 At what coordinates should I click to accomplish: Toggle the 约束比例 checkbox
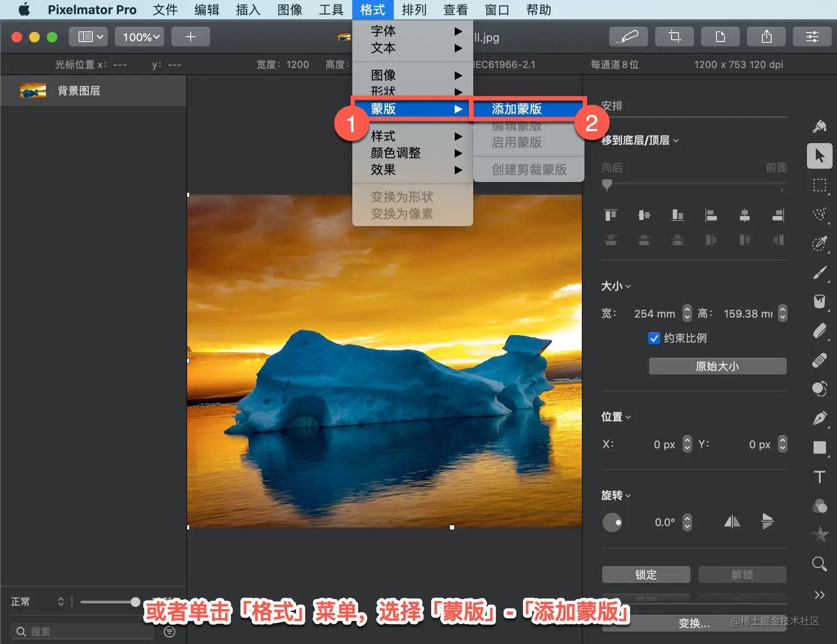click(654, 338)
